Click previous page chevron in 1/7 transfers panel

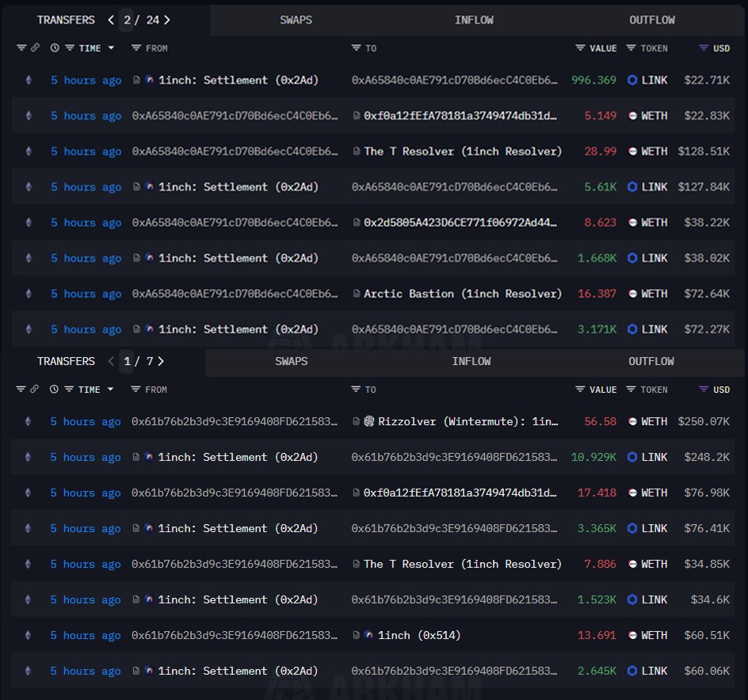tap(111, 361)
